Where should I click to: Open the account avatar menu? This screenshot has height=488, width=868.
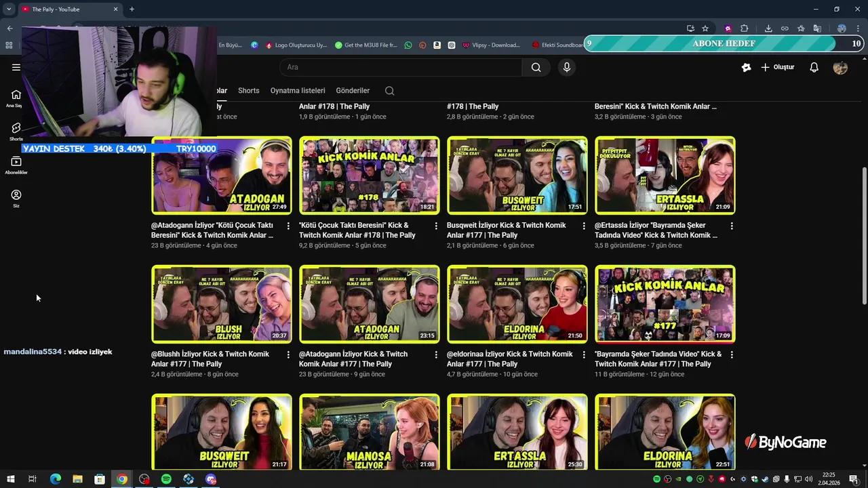point(840,67)
